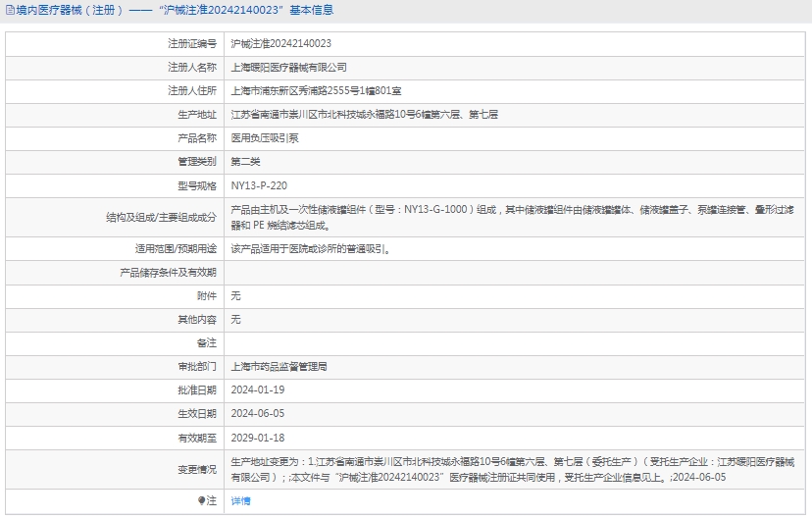812x519 pixels.
Task: Click the model specification NY13-P-220
Action: [259, 185]
